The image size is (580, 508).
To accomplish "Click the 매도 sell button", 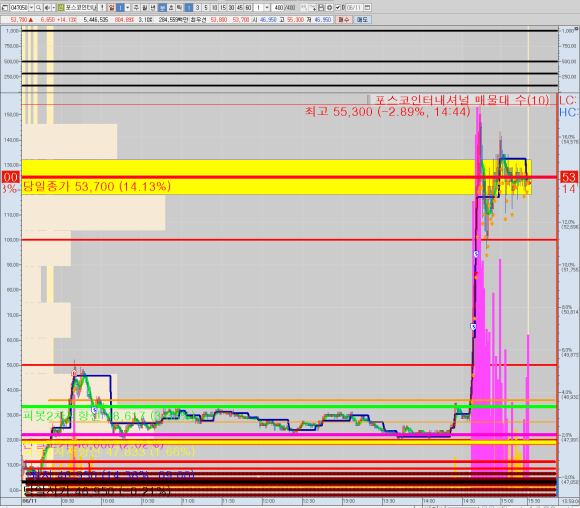I will coord(362,20).
